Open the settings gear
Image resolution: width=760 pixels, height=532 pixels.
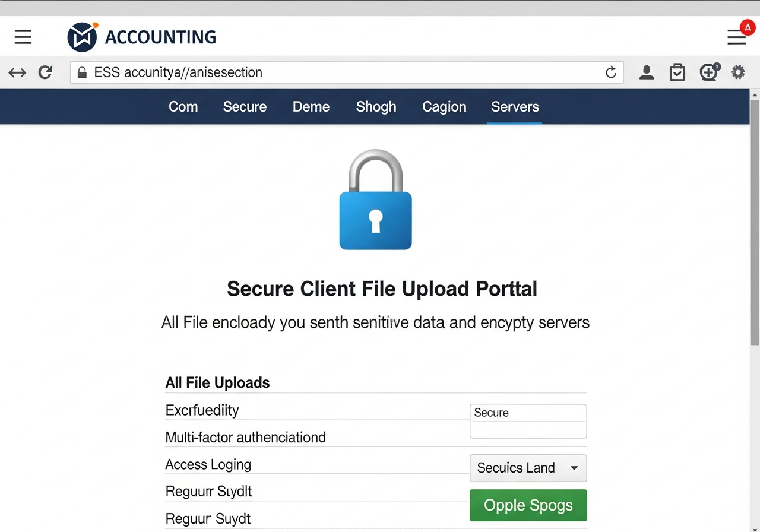(x=738, y=72)
